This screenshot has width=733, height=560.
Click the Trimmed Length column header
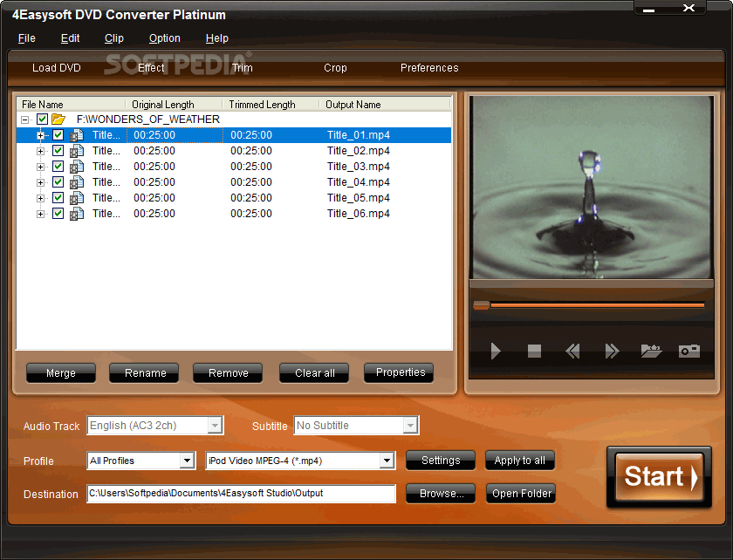click(x=271, y=105)
